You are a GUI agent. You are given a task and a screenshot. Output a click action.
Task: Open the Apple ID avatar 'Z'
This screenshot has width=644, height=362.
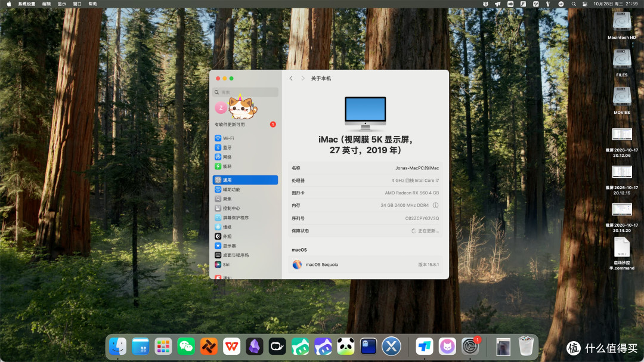click(x=221, y=108)
